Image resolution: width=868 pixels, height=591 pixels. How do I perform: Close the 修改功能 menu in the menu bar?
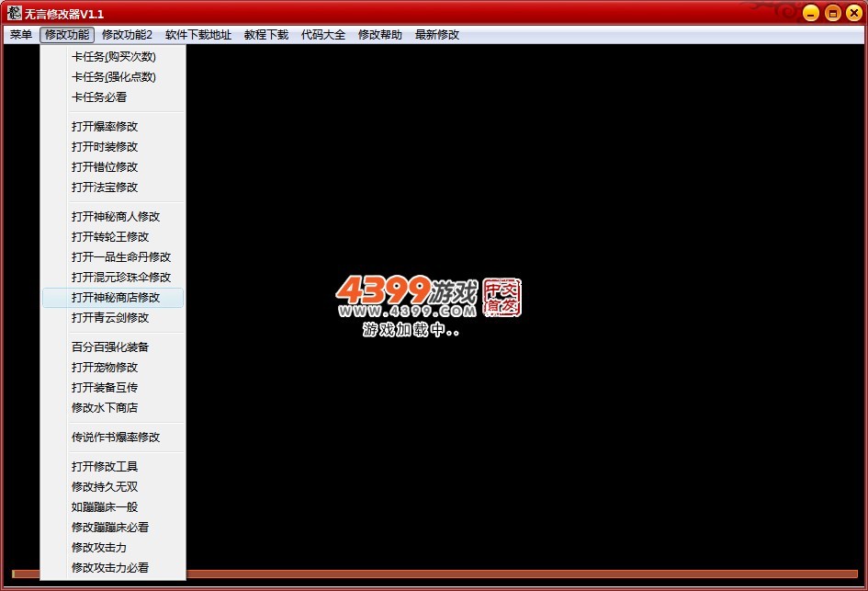point(67,35)
